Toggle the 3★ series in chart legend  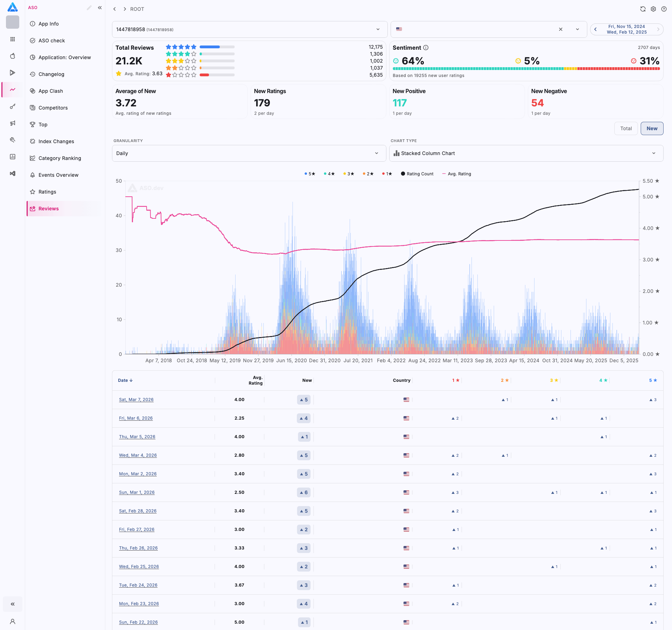(x=349, y=174)
